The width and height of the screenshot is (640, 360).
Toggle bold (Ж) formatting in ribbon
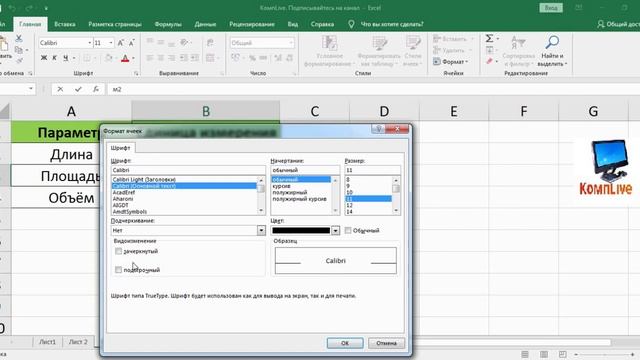[44, 58]
